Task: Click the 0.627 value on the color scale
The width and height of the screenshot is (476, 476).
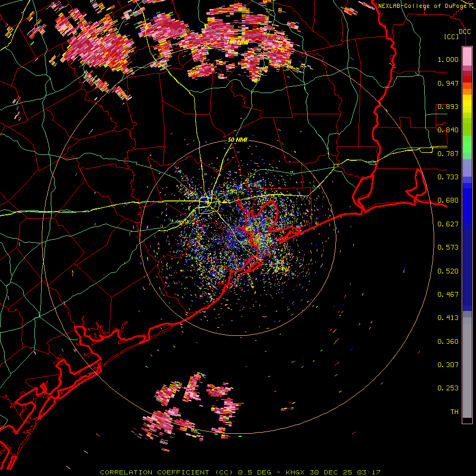Action: 448,224
